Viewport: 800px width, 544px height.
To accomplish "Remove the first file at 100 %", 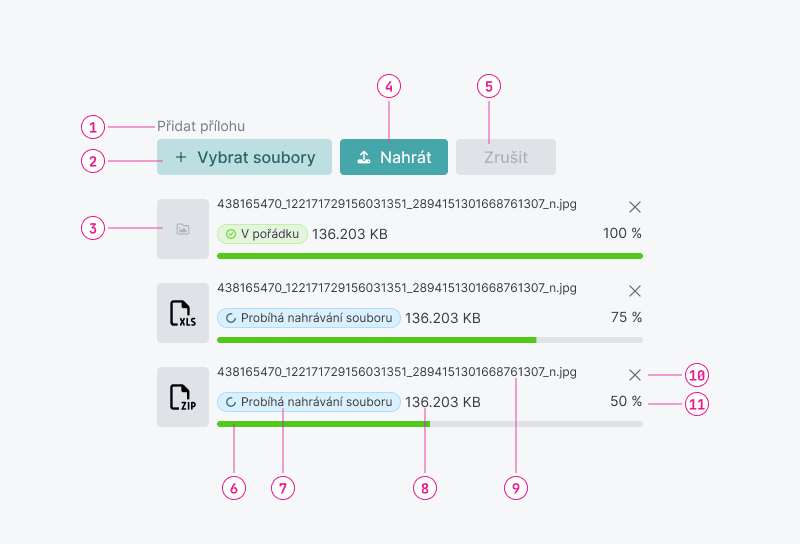I will coord(635,207).
